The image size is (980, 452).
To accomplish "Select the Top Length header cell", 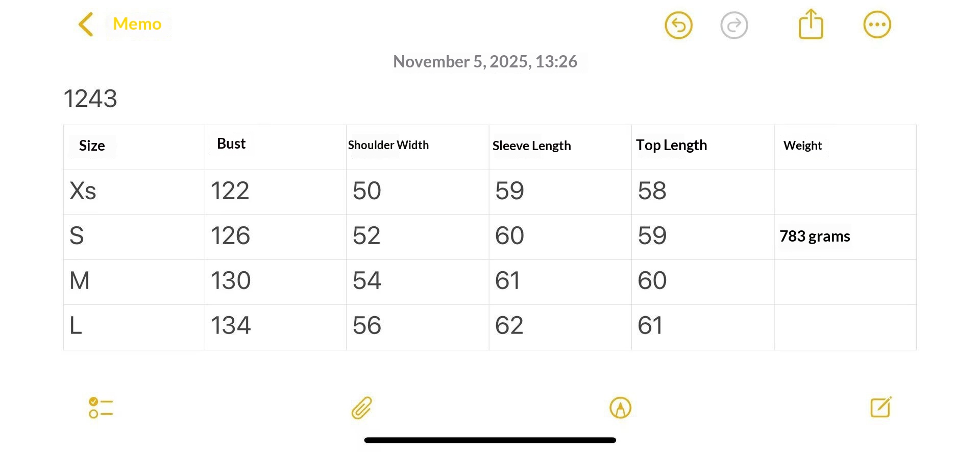I will (671, 146).
